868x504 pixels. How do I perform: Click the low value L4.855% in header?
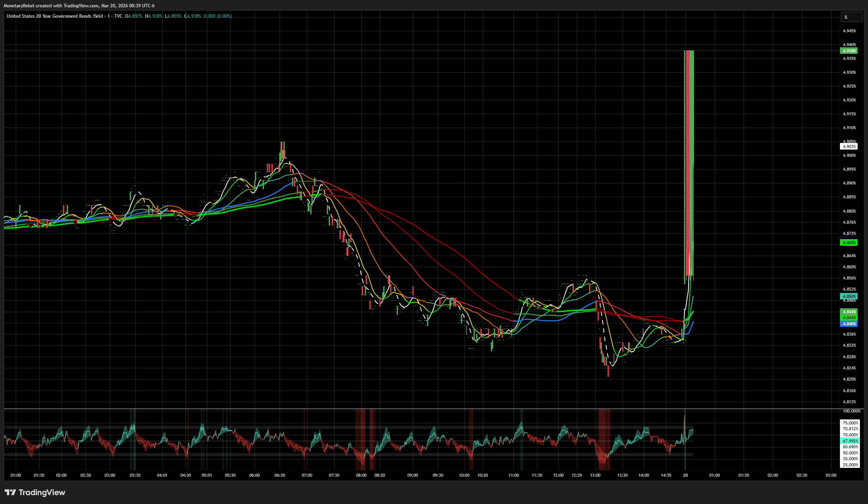click(173, 16)
